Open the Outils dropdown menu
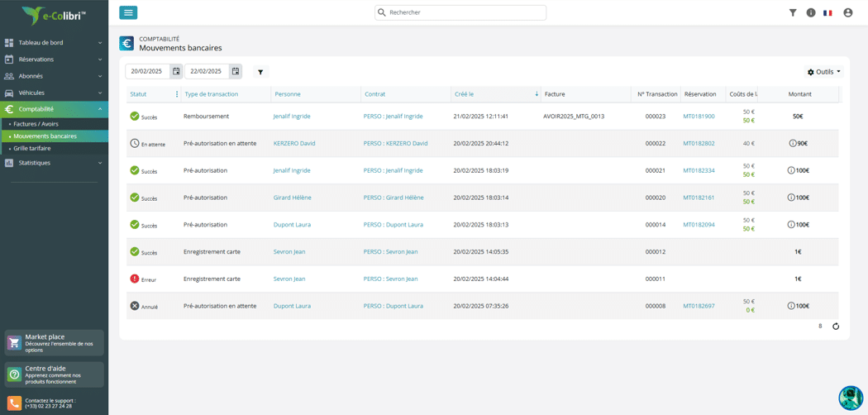 pos(823,72)
